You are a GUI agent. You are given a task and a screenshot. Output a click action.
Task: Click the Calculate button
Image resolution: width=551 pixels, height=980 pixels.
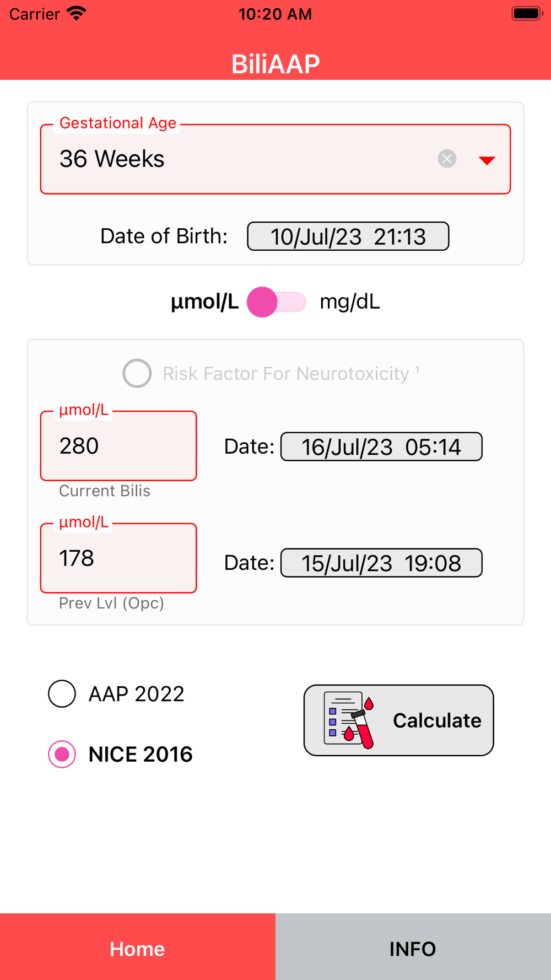click(x=398, y=720)
